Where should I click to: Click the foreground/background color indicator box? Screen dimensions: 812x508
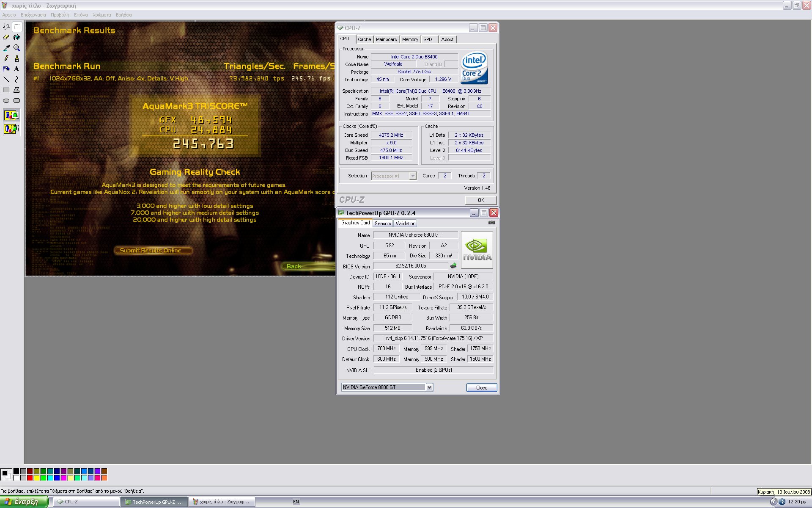click(x=6, y=474)
